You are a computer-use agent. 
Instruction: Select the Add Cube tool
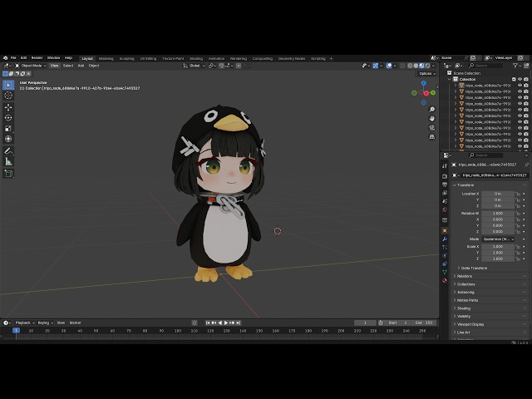[8, 174]
